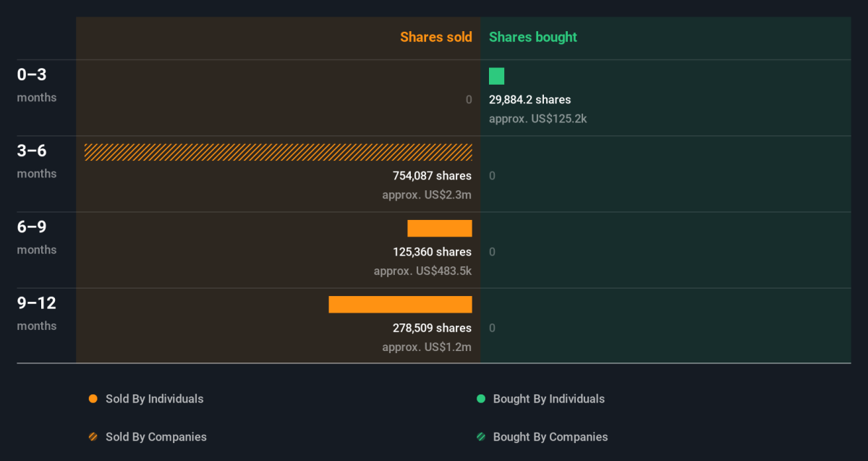This screenshot has height=461, width=868.
Task: Toggle the Sold By Companies legend label
Action: pos(156,437)
